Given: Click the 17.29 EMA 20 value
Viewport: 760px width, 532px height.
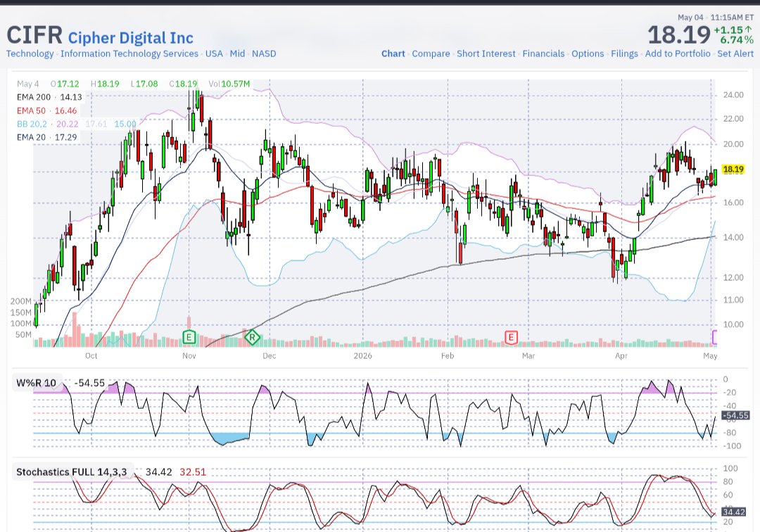Looking at the screenshot, I should (65, 137).
